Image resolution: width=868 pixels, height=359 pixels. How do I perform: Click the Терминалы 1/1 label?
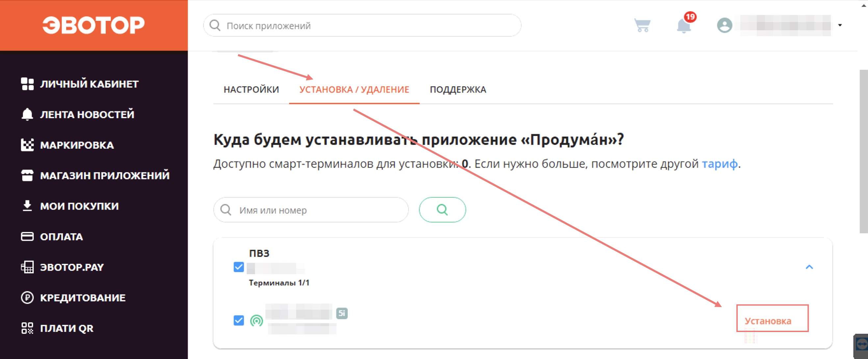point(279,283)
